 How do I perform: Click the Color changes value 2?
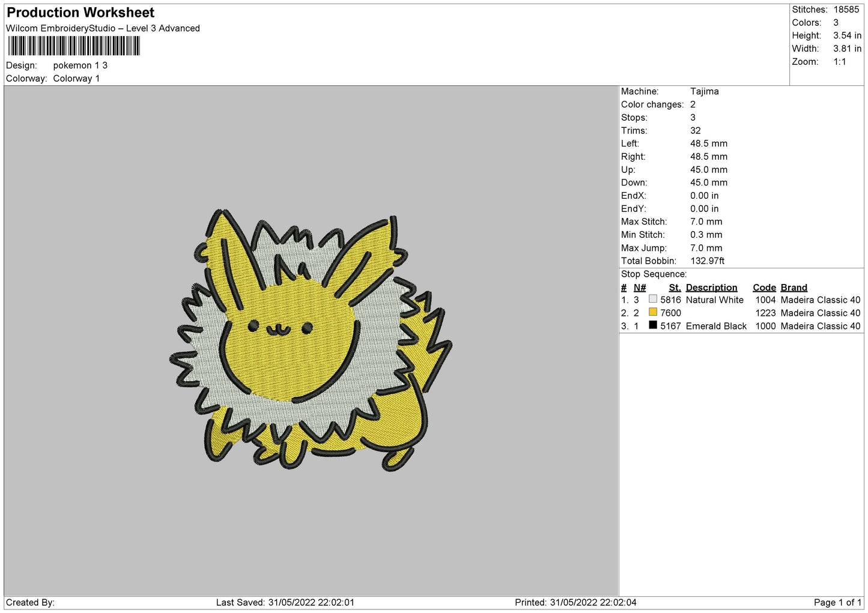693,104
